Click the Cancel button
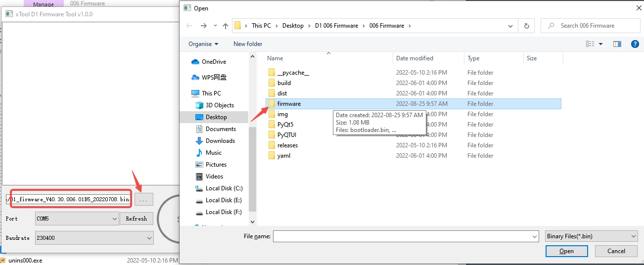This screenshot has width=644, height=265. tap(616, 251)
